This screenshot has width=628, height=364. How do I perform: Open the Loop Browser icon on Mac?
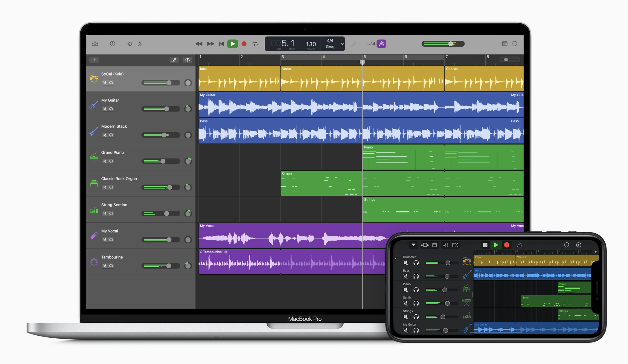pos(515,44)
